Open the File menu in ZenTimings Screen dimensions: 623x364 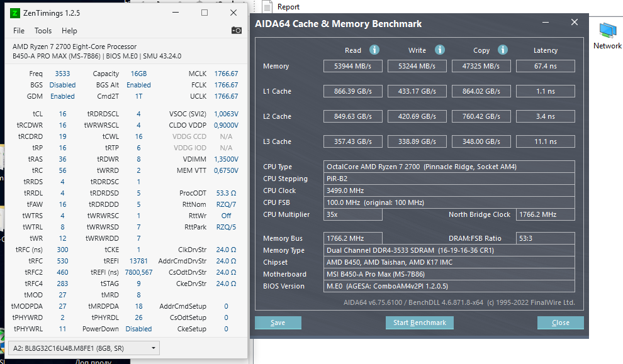[x=19, y=31]
